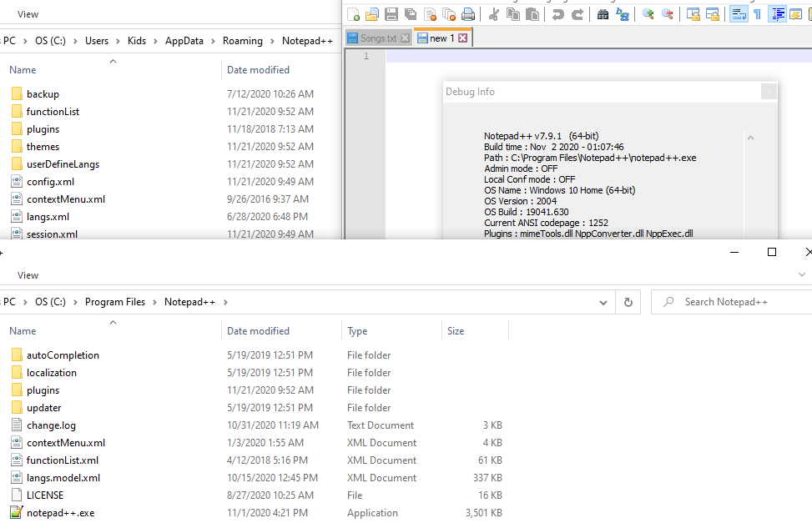The image size is (812, 523).
Task: Select change.log file
Action: tap(51, 425)
